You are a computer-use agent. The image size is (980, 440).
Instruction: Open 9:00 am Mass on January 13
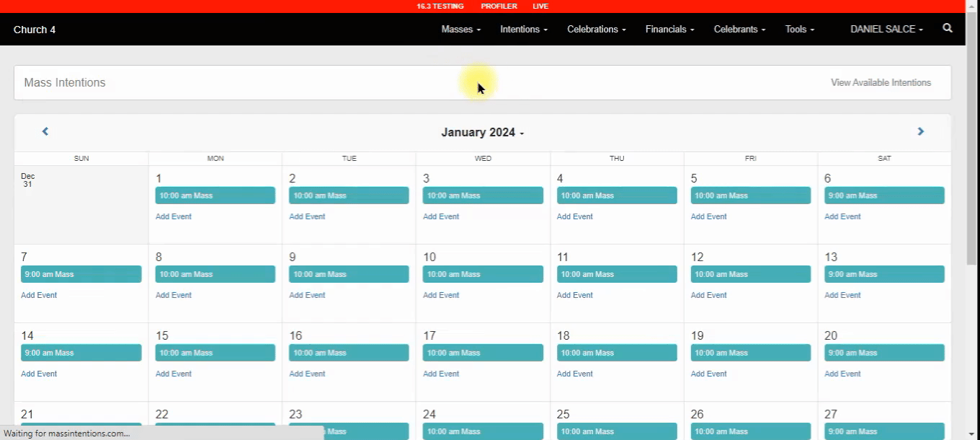(x=884, y=274)
